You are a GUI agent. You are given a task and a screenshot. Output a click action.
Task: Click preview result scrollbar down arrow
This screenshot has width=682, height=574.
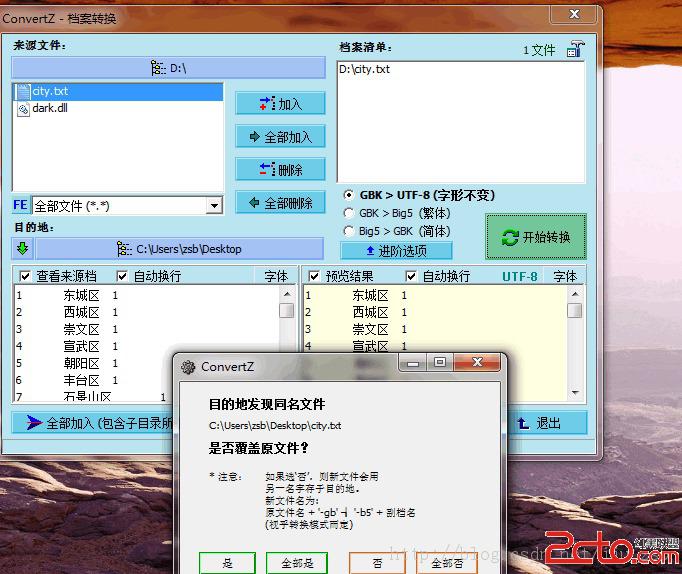(575, 393)
